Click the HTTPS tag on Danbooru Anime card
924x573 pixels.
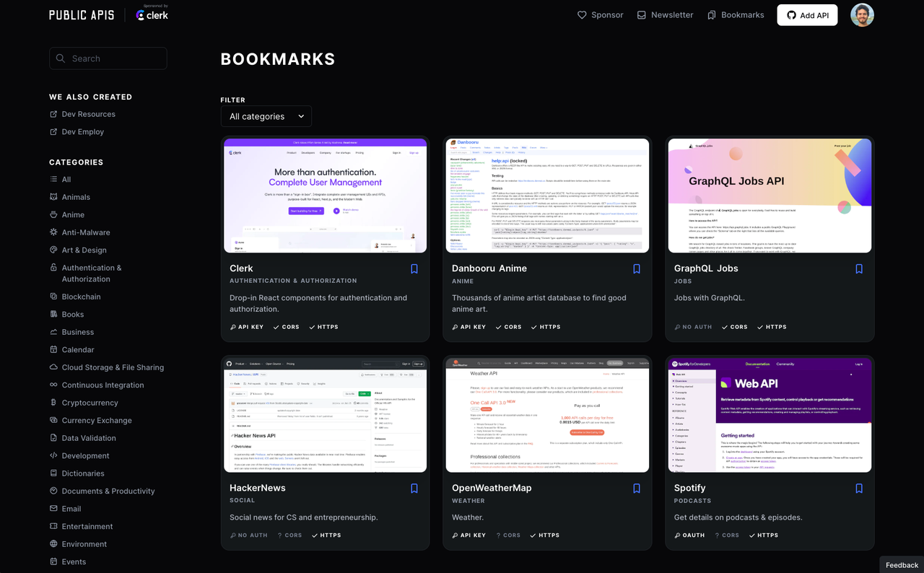coord(546,327)
